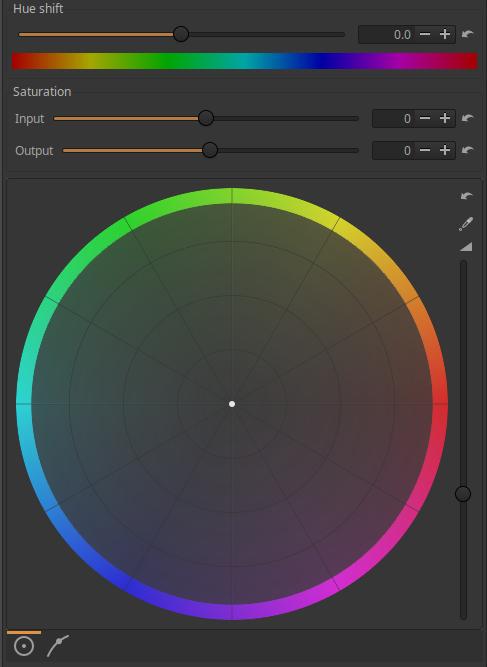This screenshot has height=667, width=487.
Task: Switch to the color wheel view tab
Action: (x=24, y=646)
